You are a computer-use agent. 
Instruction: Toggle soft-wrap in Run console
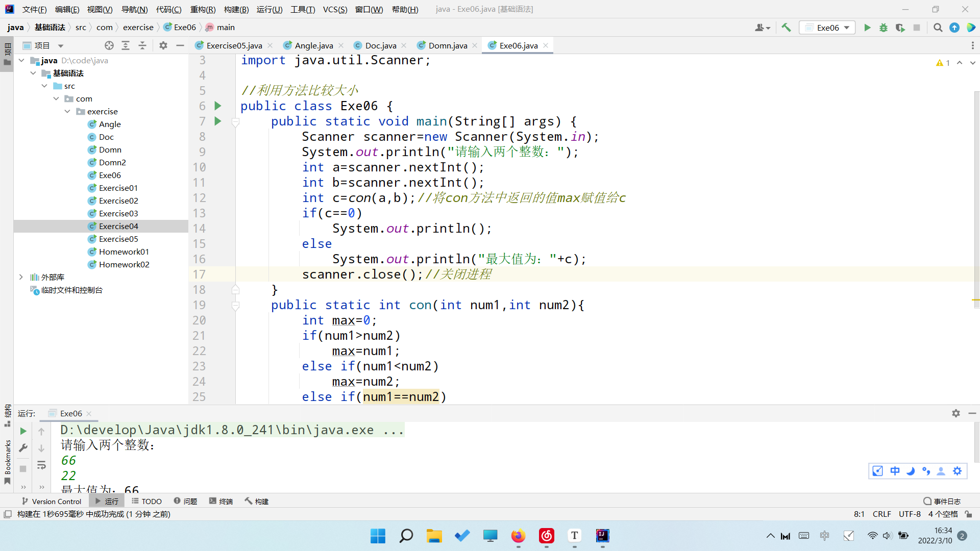tap(41, 465)
